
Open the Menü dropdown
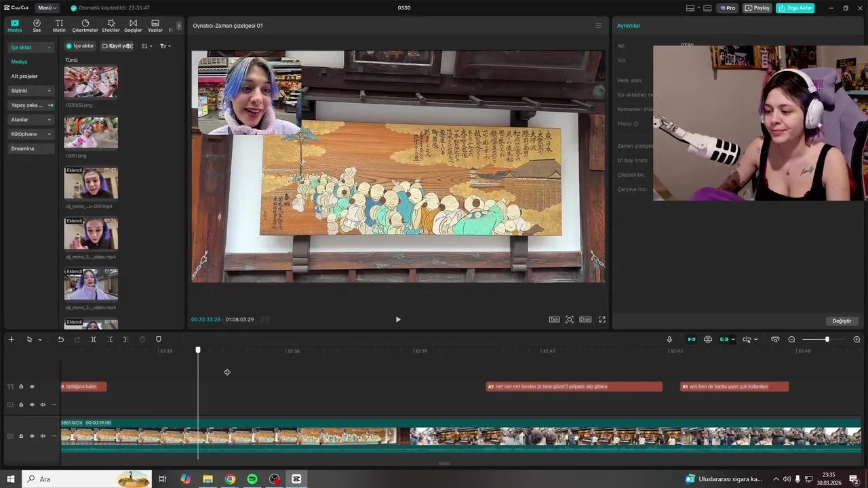click(47, 7)
